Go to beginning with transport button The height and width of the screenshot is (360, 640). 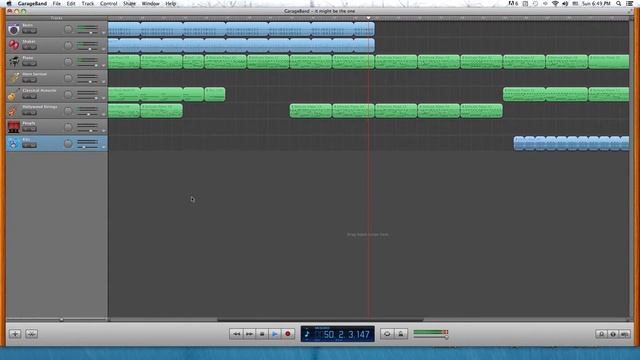(262, 334)
